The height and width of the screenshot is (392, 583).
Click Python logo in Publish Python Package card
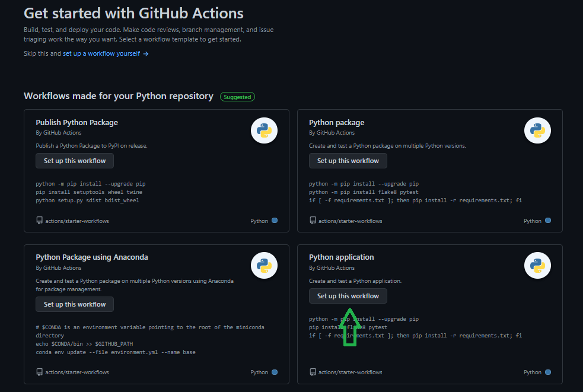[264, 130]
